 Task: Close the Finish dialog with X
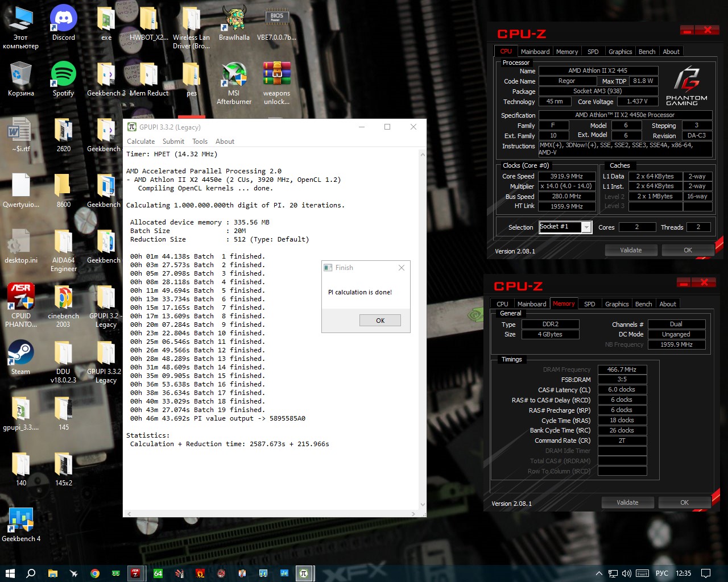402,268
